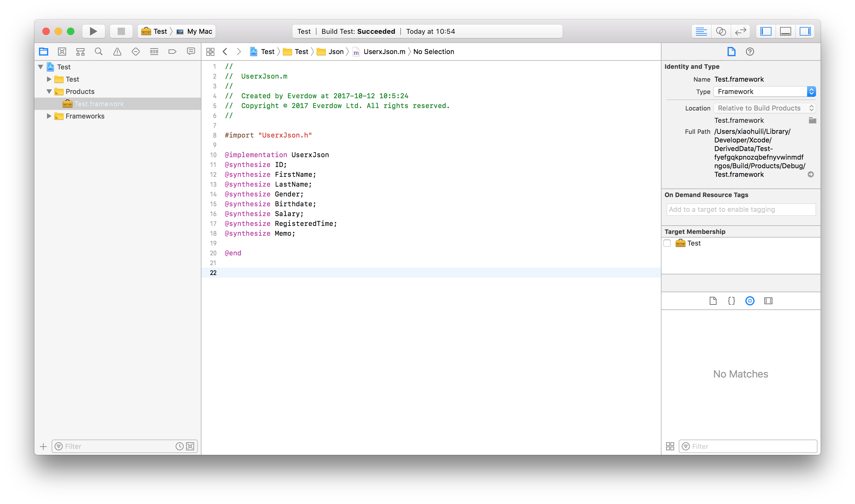Image resolution: width=855 pixels, height=504 pixels.
Task: Click the #import "UserxJson.h" line
Action: coord(268,135)
